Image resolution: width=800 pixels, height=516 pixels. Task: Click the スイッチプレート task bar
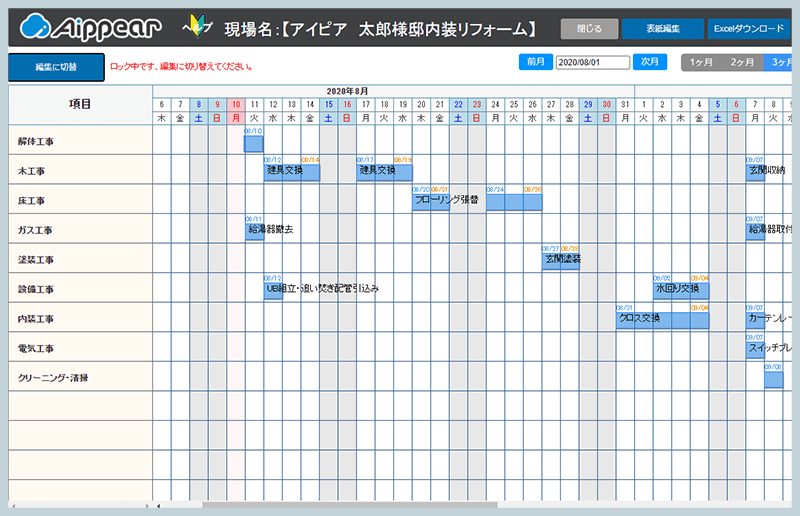755,350
